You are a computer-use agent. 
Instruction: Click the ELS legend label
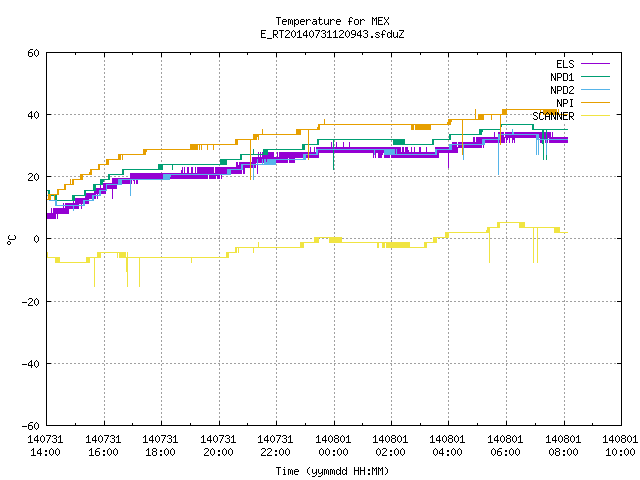tap(565, 64)
